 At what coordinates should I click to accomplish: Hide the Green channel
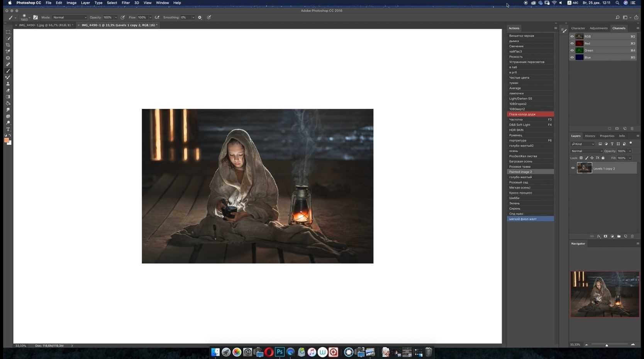point(572,50)
